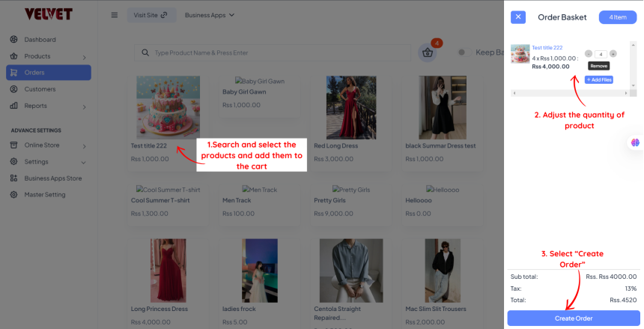Close the Order Basket panel

[x=519, y=17]
